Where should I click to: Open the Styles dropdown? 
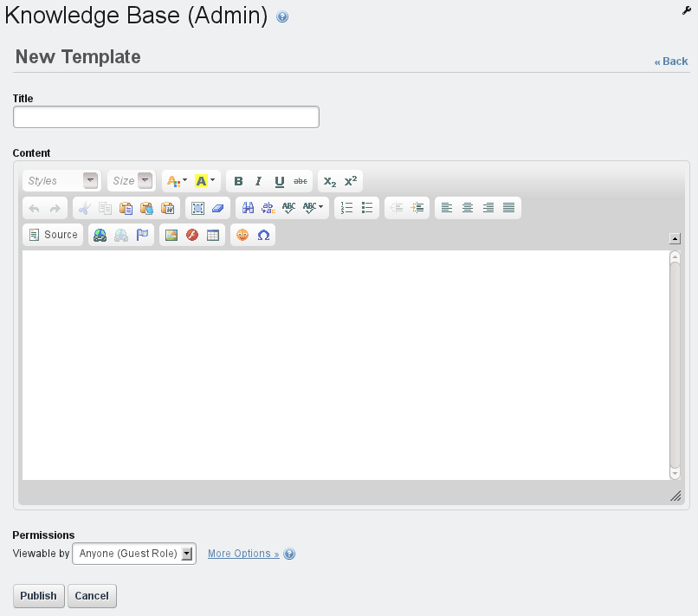point(61,181)
